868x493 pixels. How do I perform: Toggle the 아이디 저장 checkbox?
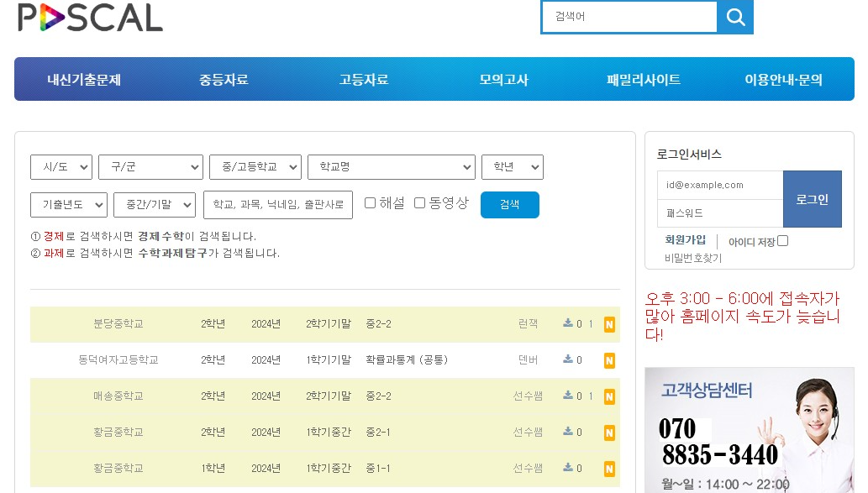click(781, 240)
